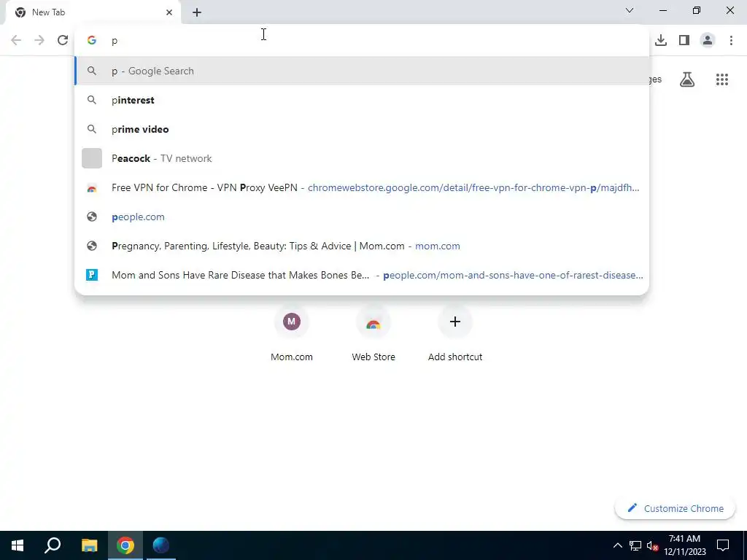Click the muted volume tray icon

652,545
